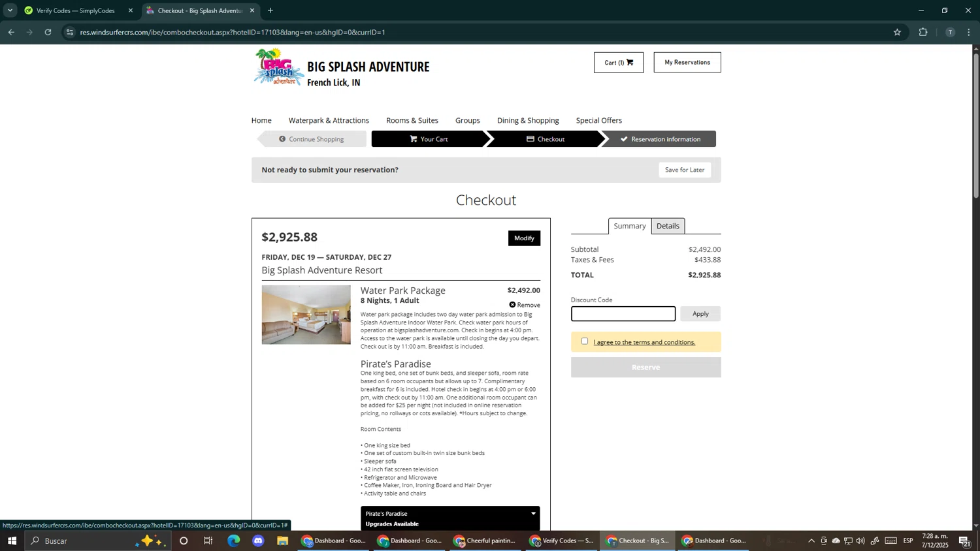This screenshot has height=551, width=980.
Task: Switch to the Details tab
Action: tap(668, 226)
